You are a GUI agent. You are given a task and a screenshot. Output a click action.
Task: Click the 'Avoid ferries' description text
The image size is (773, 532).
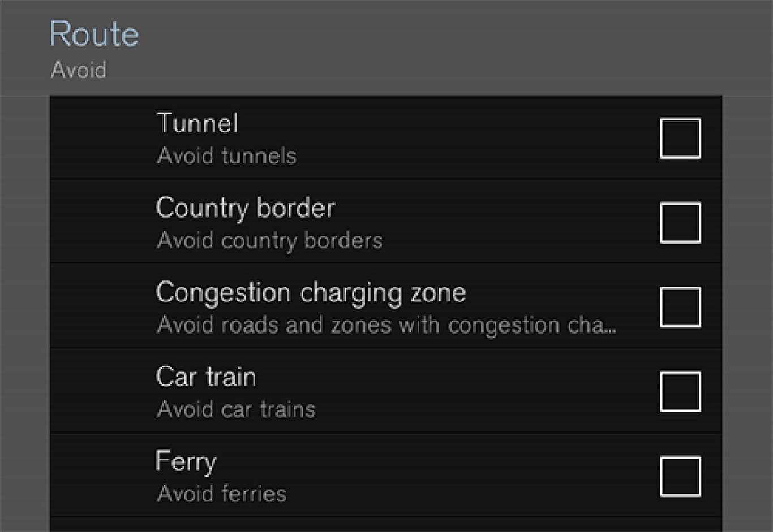pos(222,494)
